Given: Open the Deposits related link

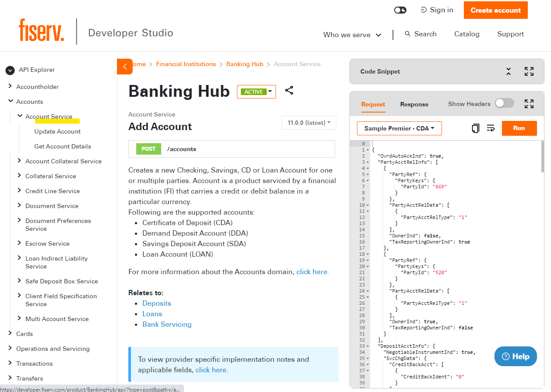Looking at the screenshot, I should (157, 303).
